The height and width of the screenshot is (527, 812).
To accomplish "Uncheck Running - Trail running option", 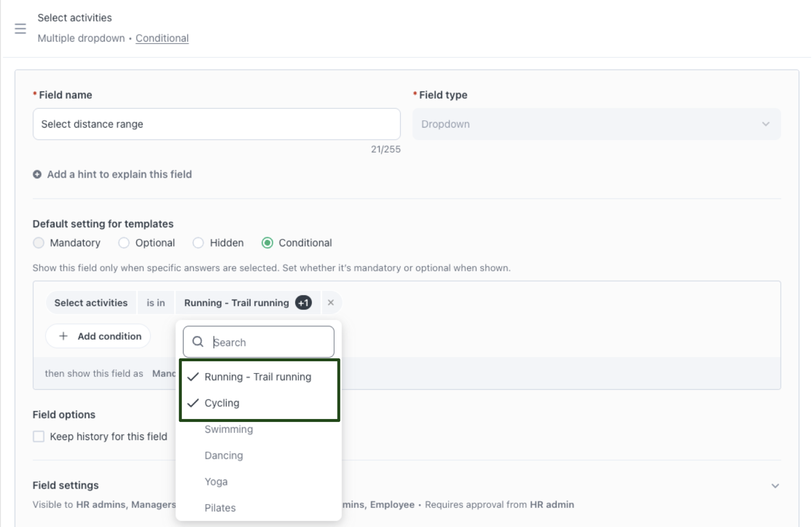I will (258, 377).
